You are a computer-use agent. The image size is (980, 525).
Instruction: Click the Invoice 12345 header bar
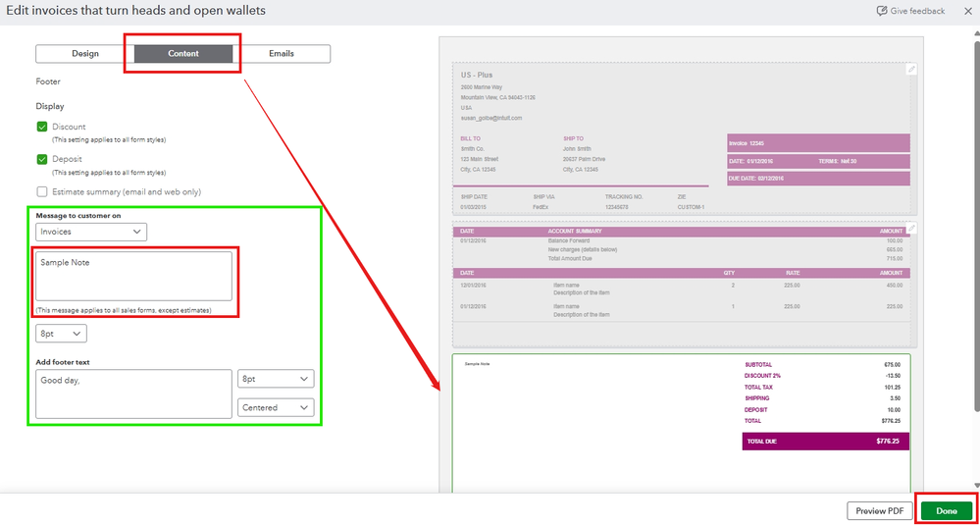click(818, 143)
